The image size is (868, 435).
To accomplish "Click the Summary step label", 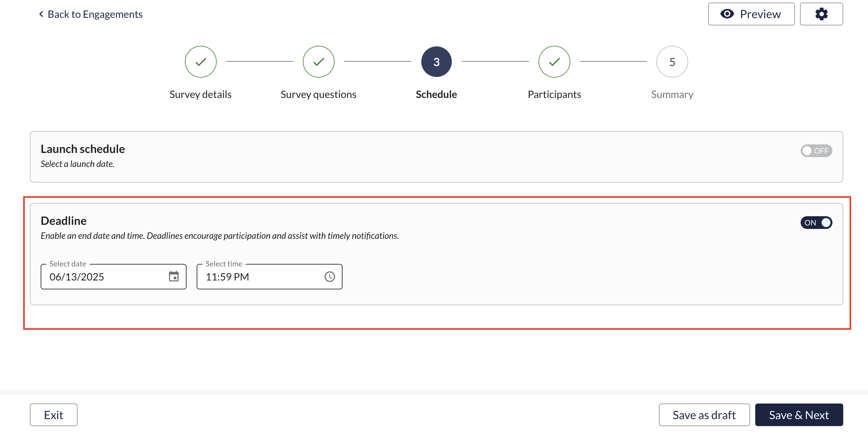I will coord(672,94).
